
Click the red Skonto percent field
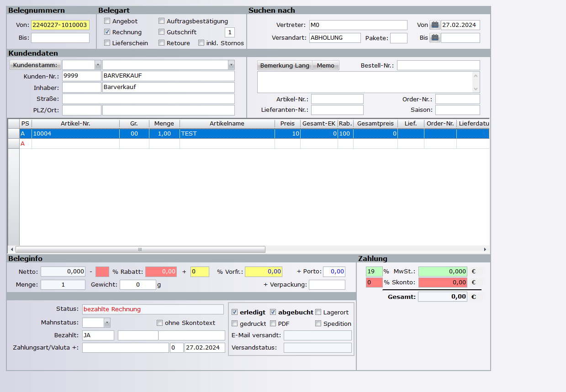point(374,282)
